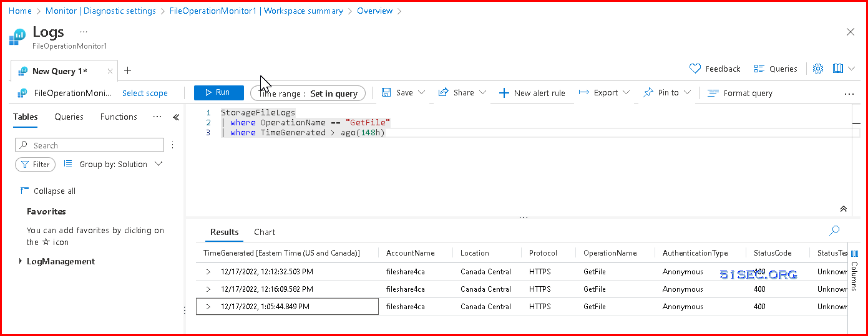
Task: Switch to the Chart tab
Action: (265, 232)
